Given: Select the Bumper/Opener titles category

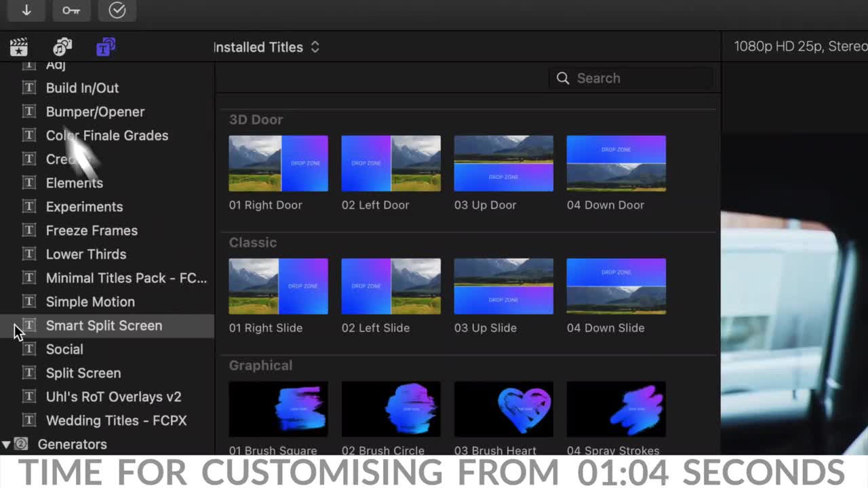Looking at the screenshot, I should click(x=95, y=111).
